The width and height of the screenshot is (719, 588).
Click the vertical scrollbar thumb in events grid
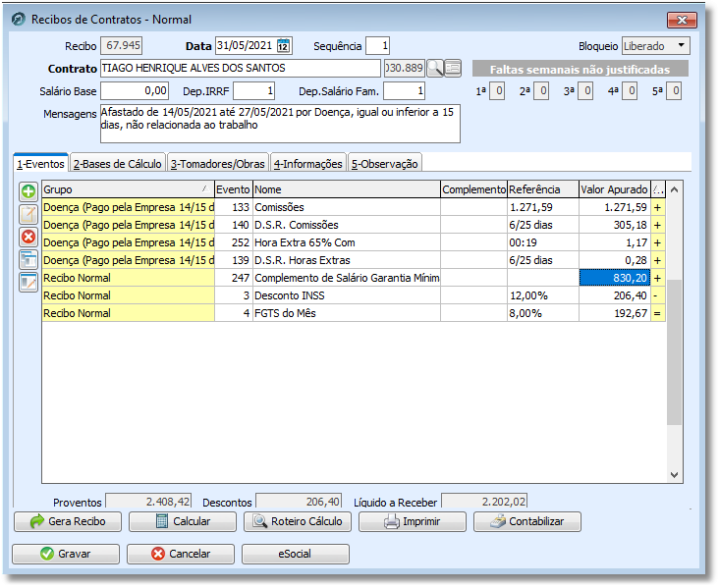pos(674,352)
